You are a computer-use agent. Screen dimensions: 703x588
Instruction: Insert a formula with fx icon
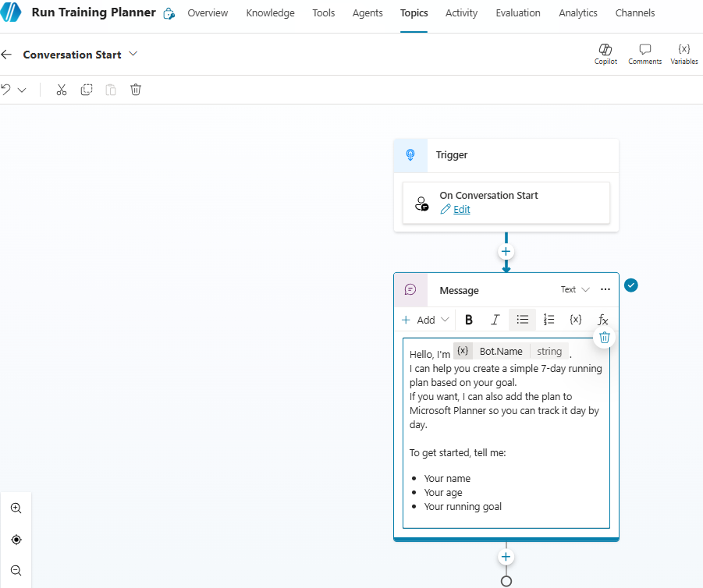click(x=602, y=320)
